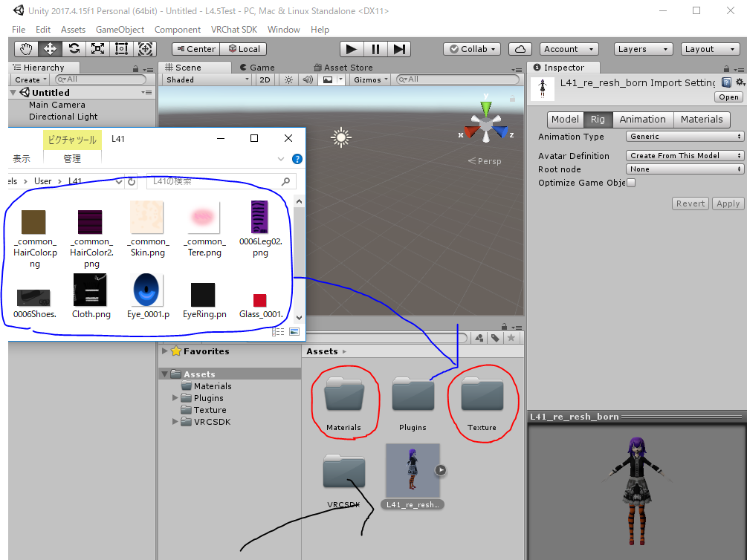Select the Scale tool
Screen dimensions: 747x560
(97, 49)
